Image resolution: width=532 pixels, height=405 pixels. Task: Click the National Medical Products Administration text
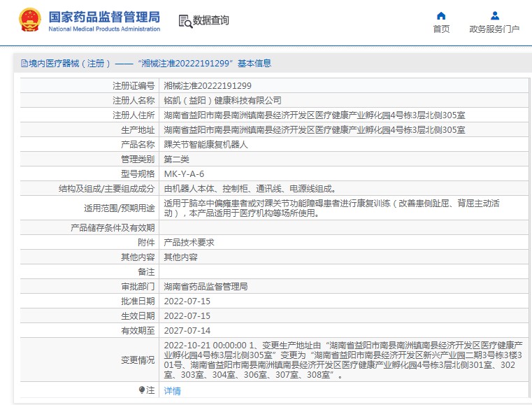click(x=104, y=29)
